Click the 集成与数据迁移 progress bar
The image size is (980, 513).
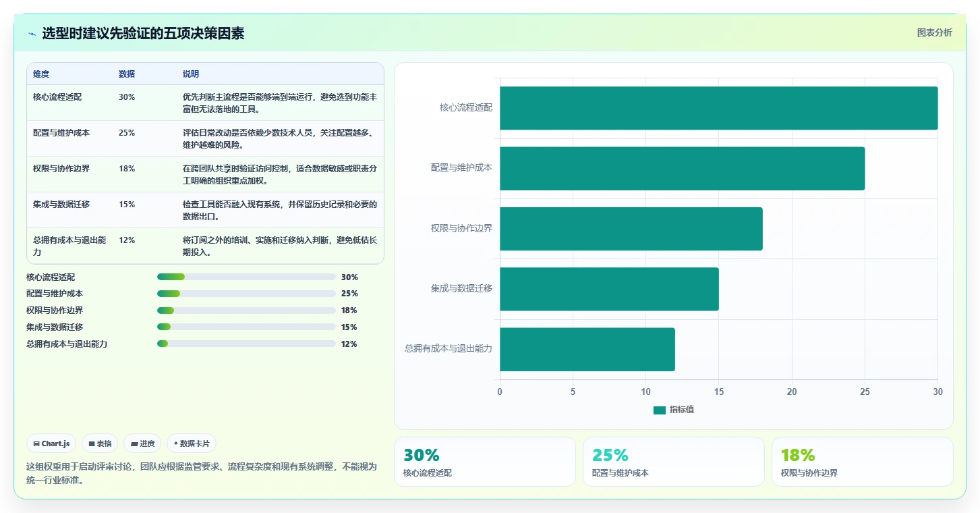coord(246,327)
